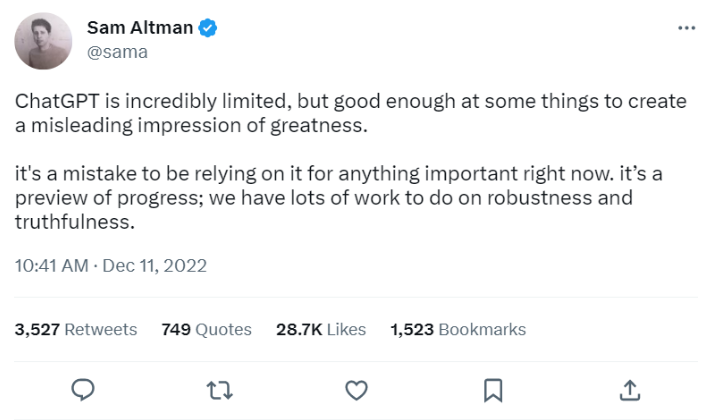This screenshot has height=420, width=715.
Task: View the 749 Quotes list
Action: coord(206,329)
